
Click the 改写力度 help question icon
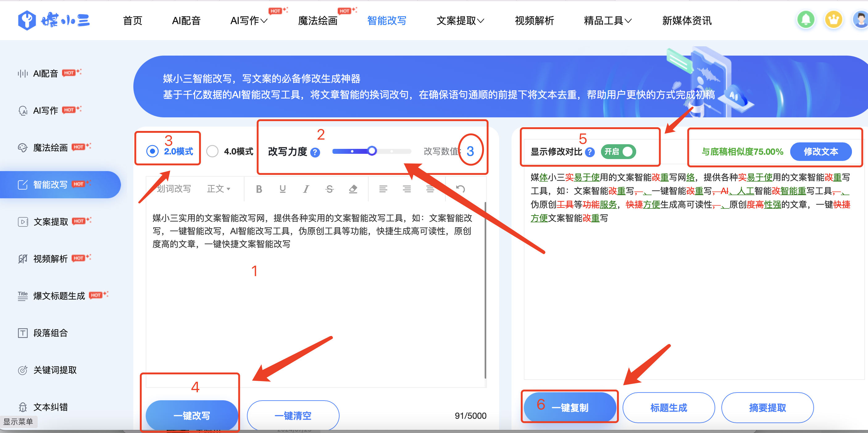tap(315, 153)
